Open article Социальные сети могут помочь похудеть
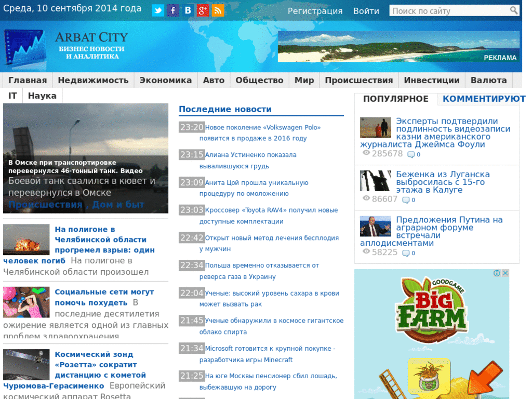 tap(104, 297)
